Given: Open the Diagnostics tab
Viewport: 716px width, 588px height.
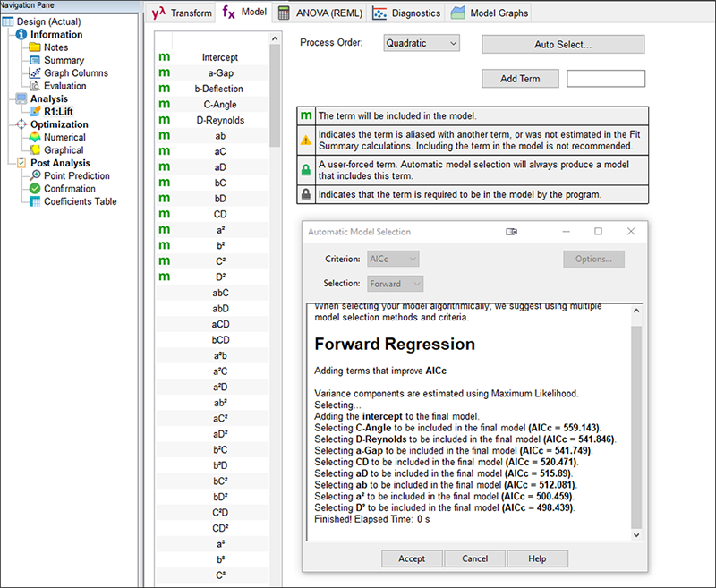Looking at the screenshot, I should [407, 13].
